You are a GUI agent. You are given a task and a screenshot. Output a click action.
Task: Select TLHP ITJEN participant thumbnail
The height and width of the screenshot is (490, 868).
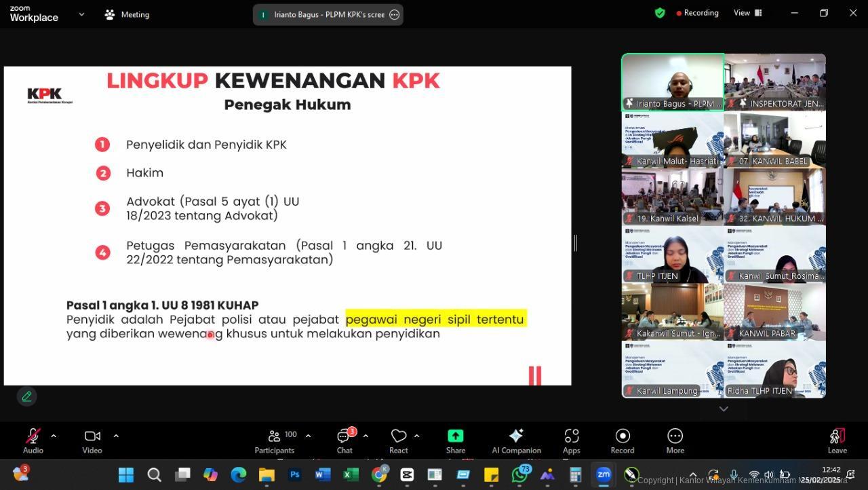[673, 255]
